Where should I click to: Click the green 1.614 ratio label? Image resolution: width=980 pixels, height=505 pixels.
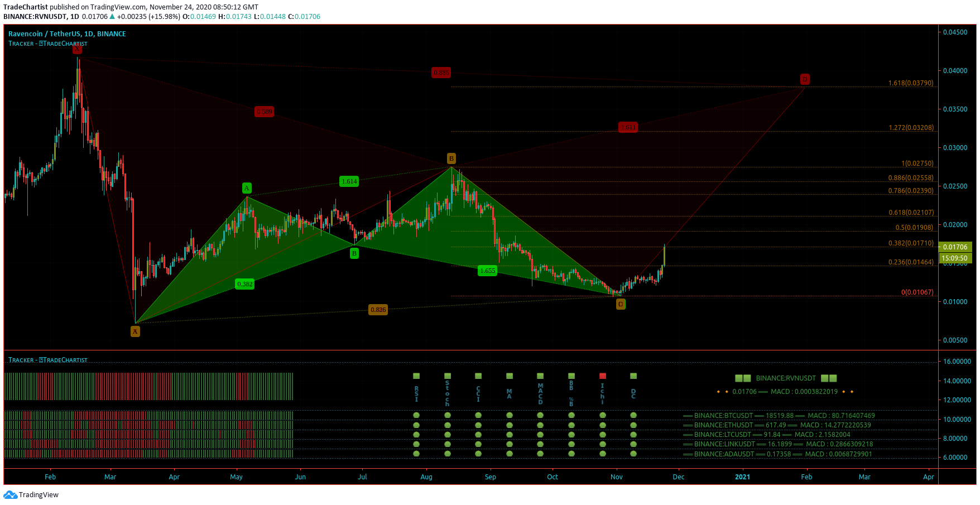pyautogui.click(x=349, y=181)
